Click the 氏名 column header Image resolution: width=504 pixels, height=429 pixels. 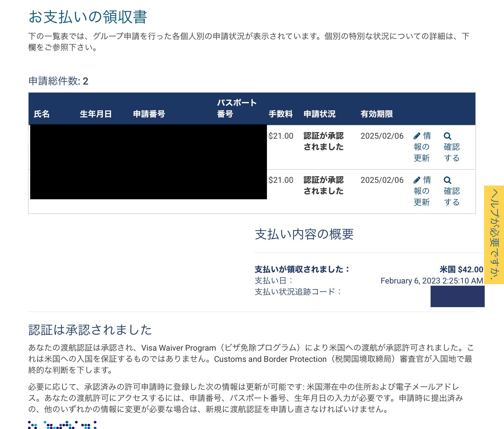click(x=42, y=114)
